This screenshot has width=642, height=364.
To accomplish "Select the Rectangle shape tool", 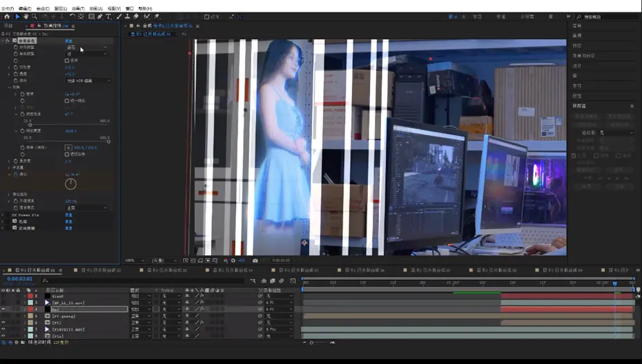I will coord(91,17).
